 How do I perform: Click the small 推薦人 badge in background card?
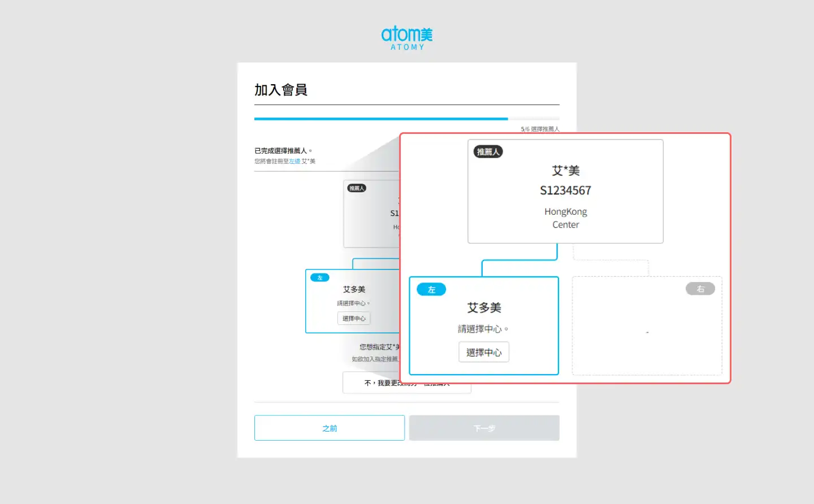(357, 188)
